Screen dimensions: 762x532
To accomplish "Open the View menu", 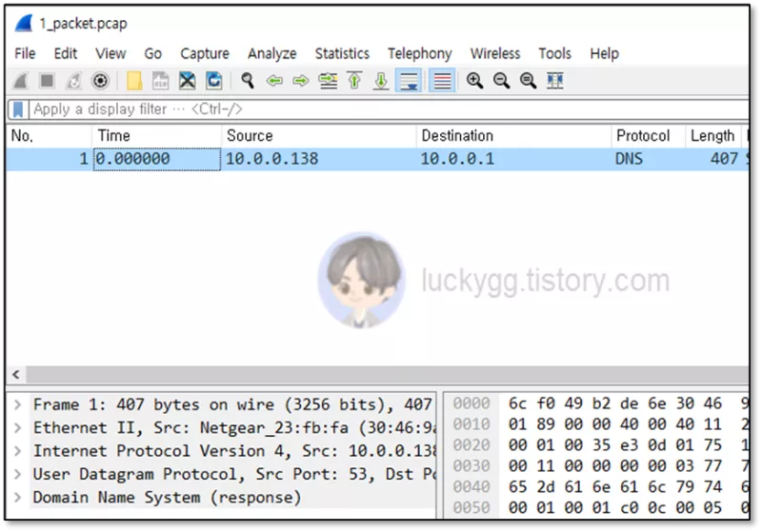I will tap(110, 53).
